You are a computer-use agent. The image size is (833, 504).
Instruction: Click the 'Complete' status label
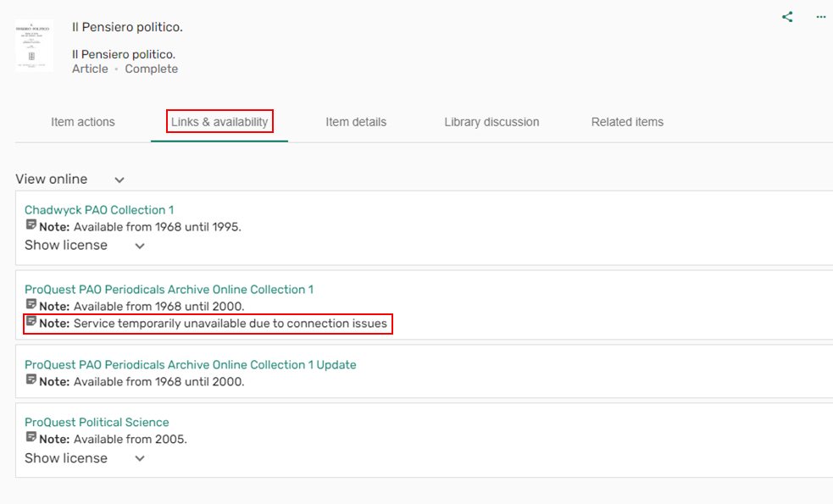coord(152,69)
